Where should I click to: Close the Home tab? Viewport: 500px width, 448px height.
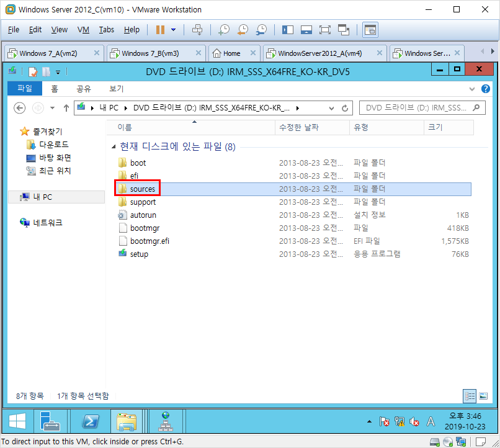pyautogui.click(x=253, y=53)
